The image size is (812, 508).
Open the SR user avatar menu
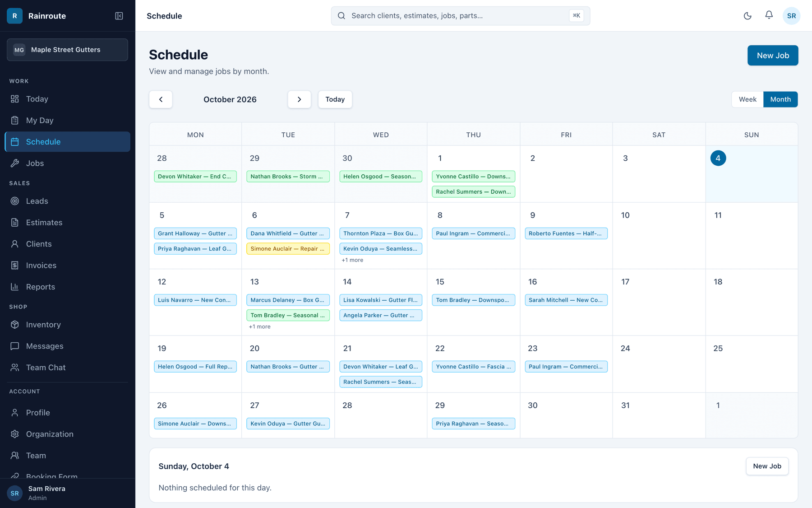click(791, 16)
